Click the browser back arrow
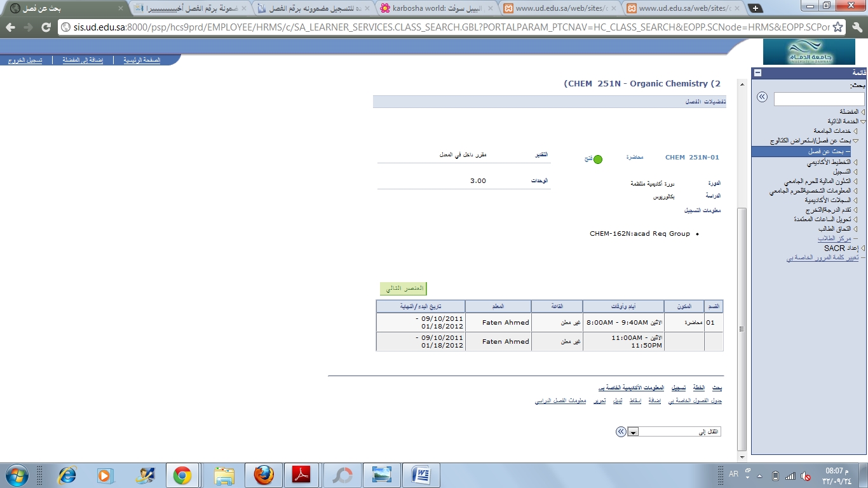The height and width of the screenshot is (488, 868). pyautogui.click(x=11, y=27)
